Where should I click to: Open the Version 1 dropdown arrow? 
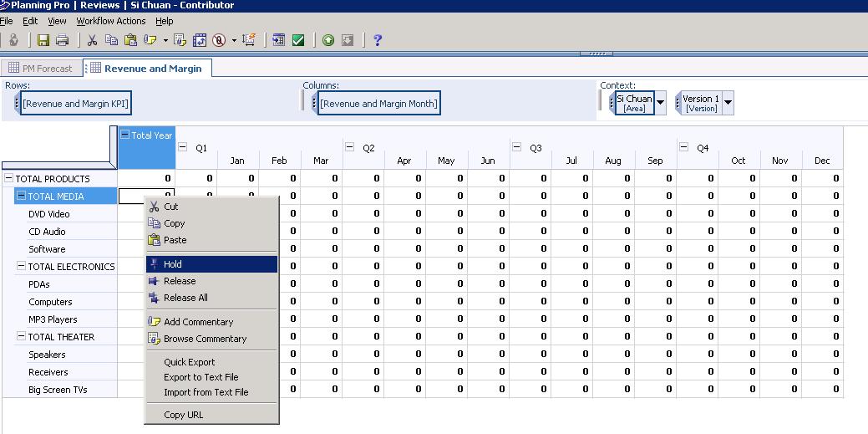(x=728, y=103)
